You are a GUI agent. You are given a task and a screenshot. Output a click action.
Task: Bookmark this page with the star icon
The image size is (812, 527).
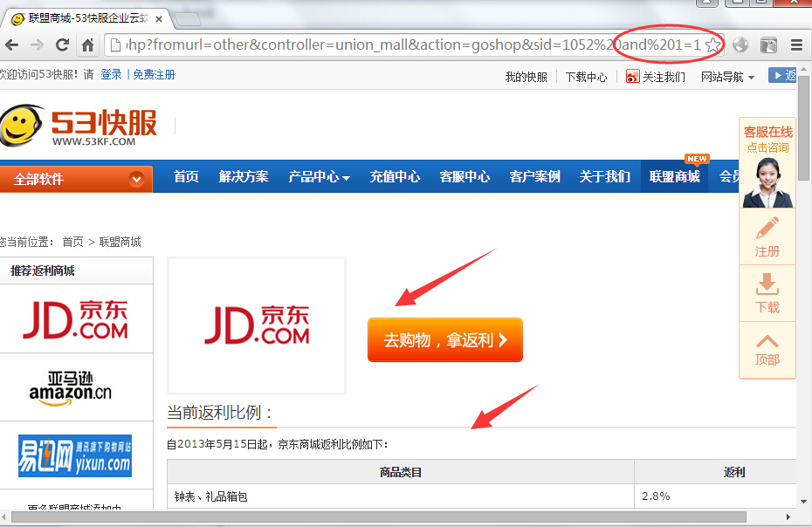pos(712,45)
